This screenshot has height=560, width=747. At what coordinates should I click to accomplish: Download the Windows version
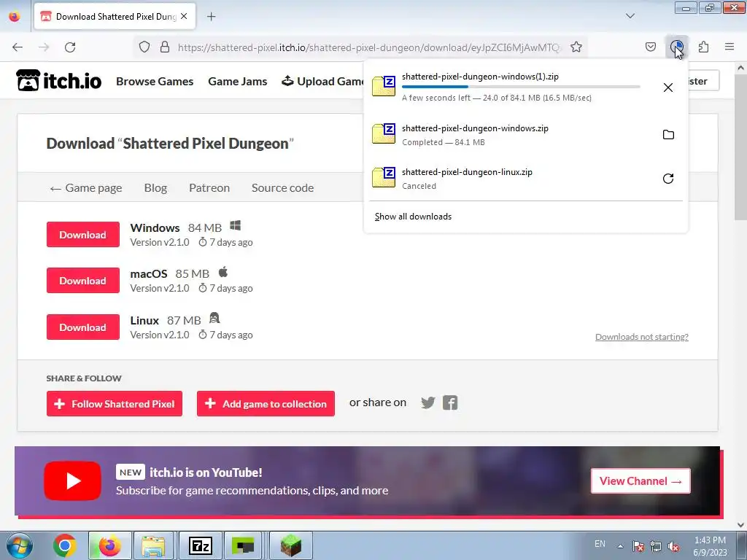tap(83, 234)
